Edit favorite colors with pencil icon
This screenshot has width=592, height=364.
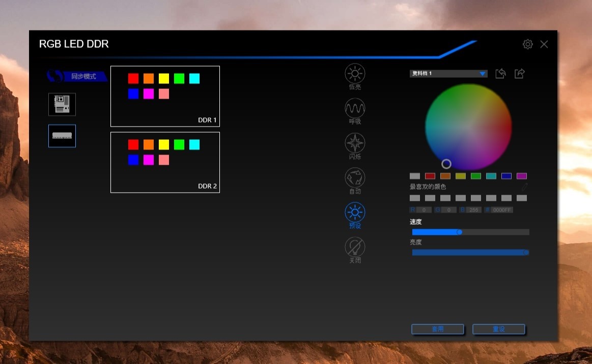coord(524,187)
